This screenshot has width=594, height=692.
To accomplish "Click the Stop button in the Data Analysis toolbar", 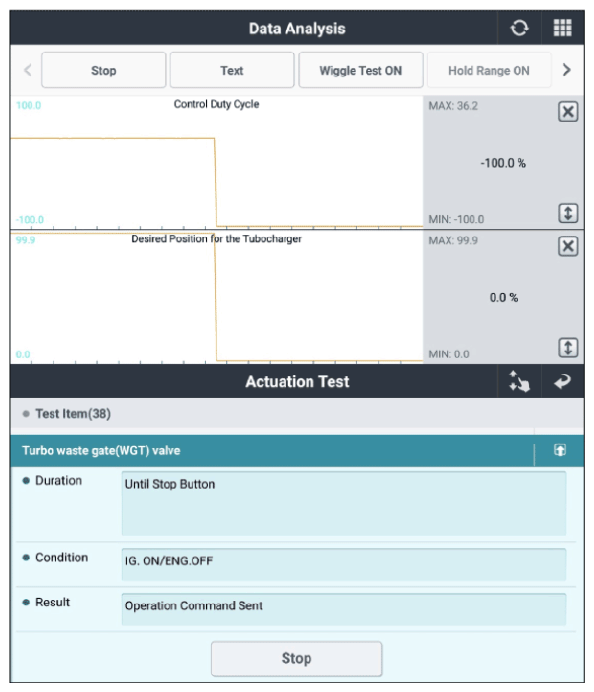I will (104, 71).
